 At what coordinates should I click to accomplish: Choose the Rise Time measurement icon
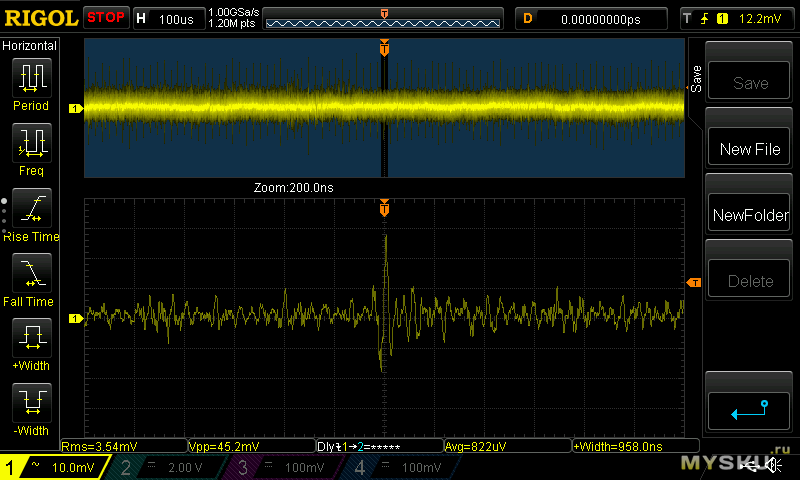(x=32, y=208)
